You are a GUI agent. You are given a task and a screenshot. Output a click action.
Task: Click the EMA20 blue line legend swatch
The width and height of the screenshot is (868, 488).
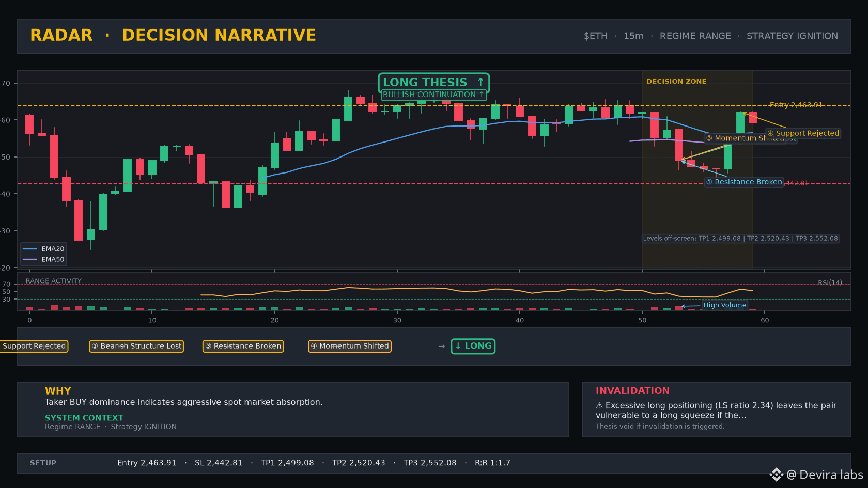click(x=30, y=249)
